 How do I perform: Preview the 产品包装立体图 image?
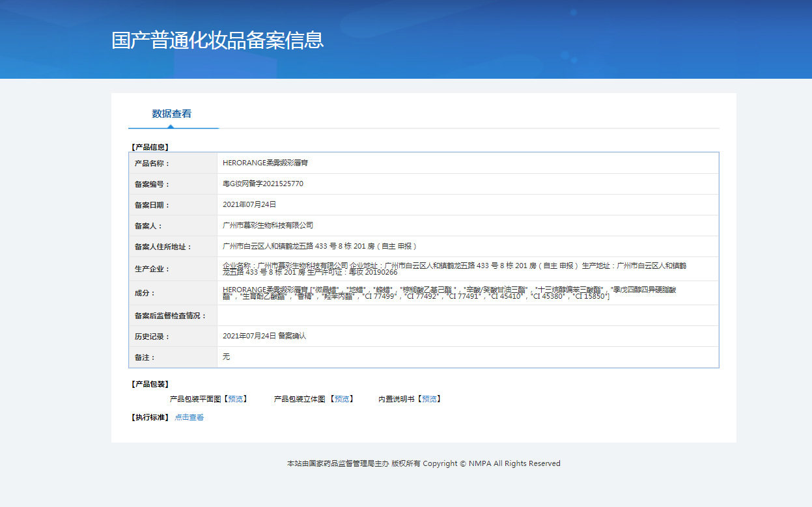(341, 399)
